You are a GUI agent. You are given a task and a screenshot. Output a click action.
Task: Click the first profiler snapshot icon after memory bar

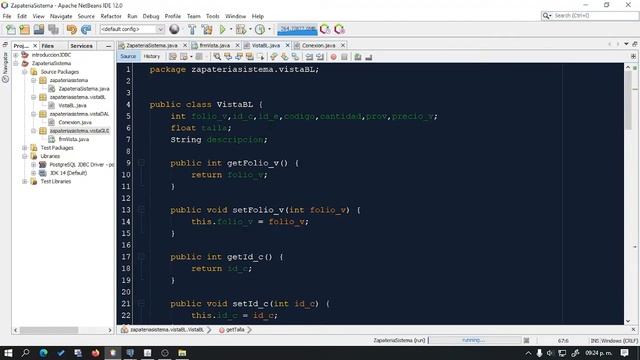325,29
